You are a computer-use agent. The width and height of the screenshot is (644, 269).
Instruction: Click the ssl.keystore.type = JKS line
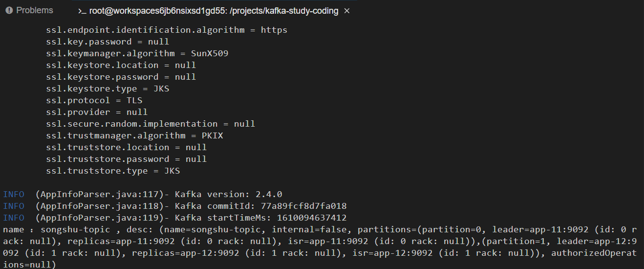(x=107, y=89)
